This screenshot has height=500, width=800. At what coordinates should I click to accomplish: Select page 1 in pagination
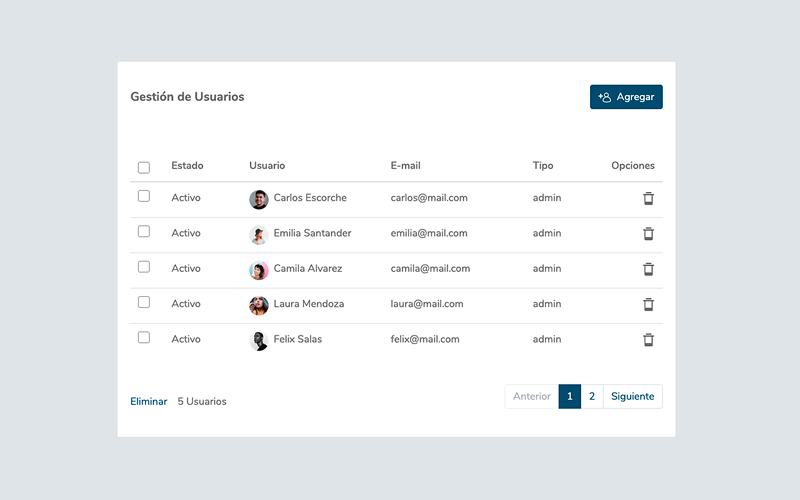click(570, 397)
